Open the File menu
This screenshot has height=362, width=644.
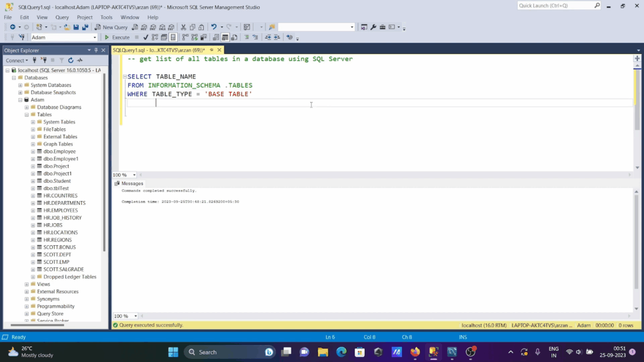coord(8,17)
